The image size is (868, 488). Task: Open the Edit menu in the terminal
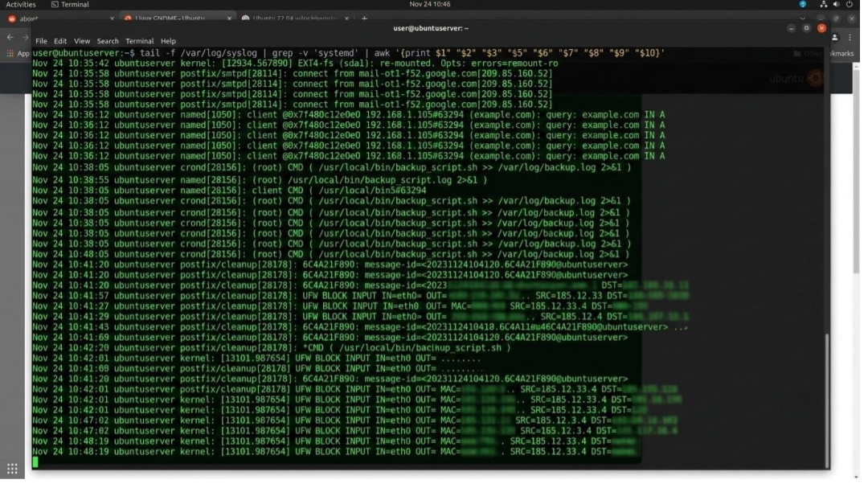(x=60, y=41)
